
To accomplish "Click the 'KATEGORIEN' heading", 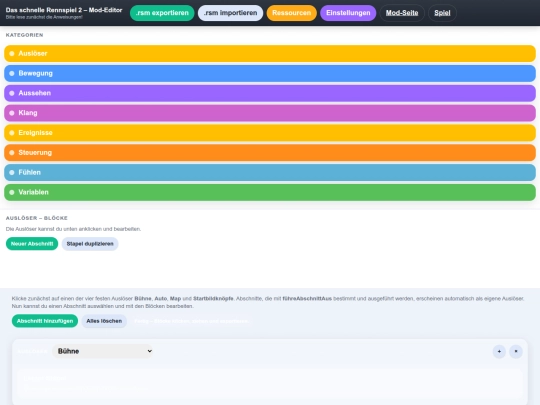I will (24, 35).
